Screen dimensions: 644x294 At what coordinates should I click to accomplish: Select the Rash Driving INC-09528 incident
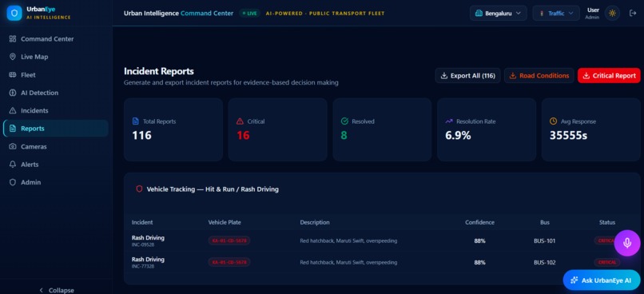pos(148,240)
